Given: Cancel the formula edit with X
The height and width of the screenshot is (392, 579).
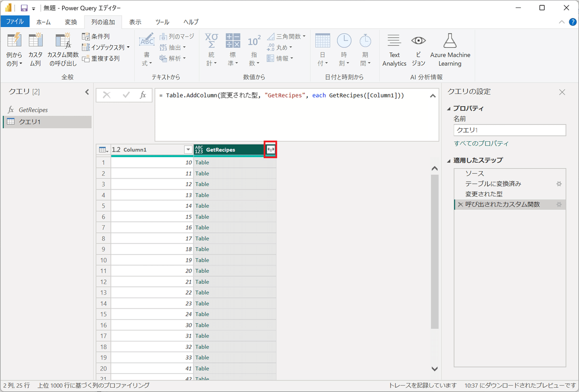Looking at the screenshot, I should (107, 95).
